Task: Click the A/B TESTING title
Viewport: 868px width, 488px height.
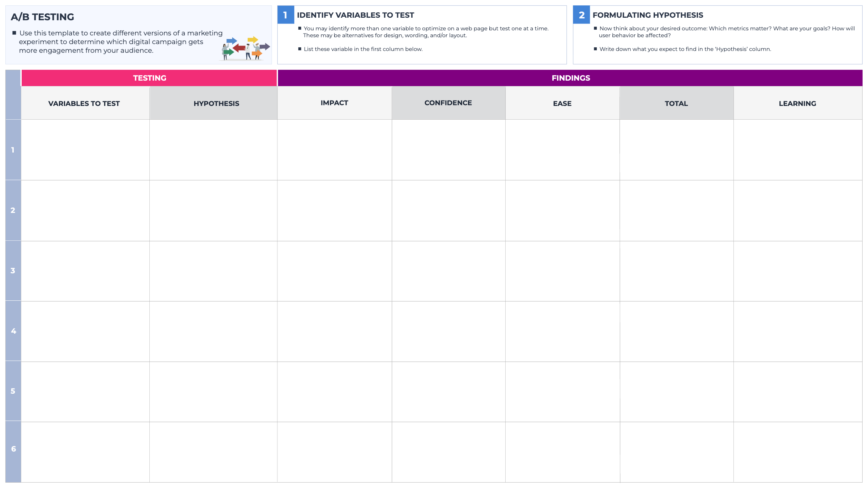Action: coord(42,17)
